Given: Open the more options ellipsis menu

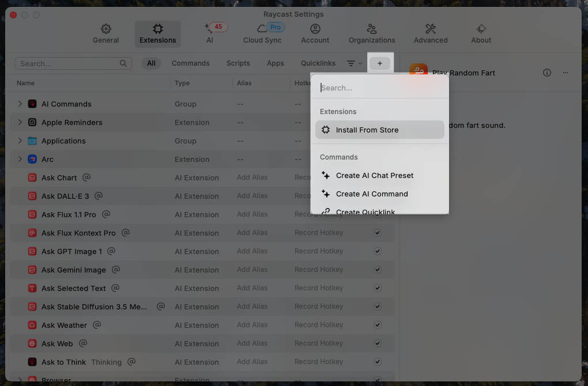Looking at the screenshot, I should click(565, 73).
